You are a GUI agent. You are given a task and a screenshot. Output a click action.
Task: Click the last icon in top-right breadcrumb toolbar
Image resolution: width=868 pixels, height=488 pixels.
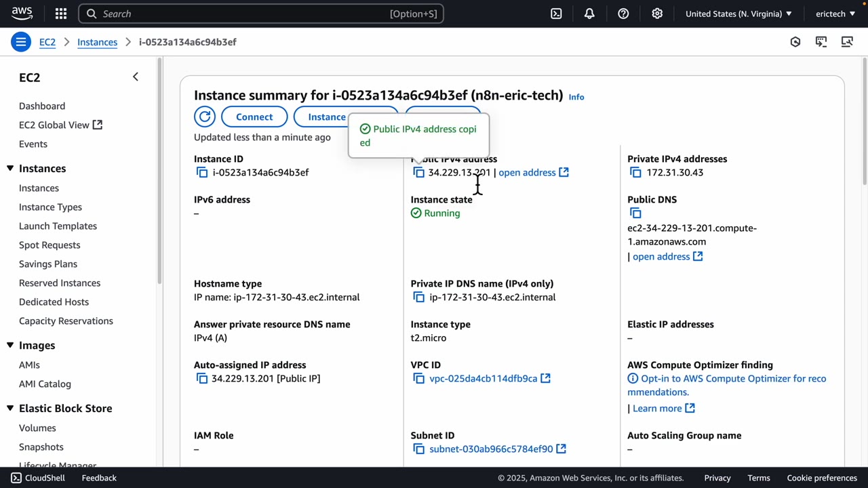[847, 42]
